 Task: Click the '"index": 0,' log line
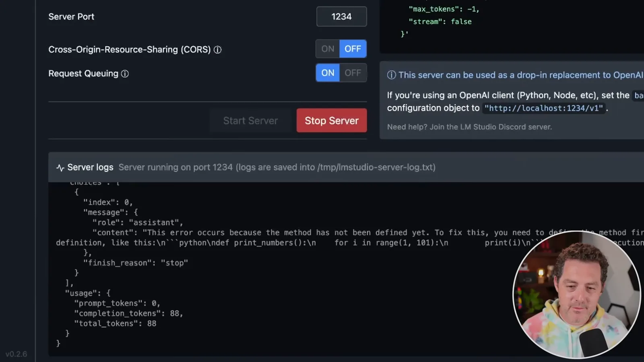(108, 202)
